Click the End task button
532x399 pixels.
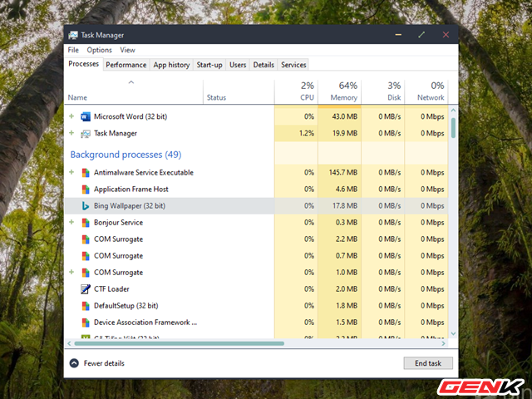pyautogui.click(x=428, y=363)
